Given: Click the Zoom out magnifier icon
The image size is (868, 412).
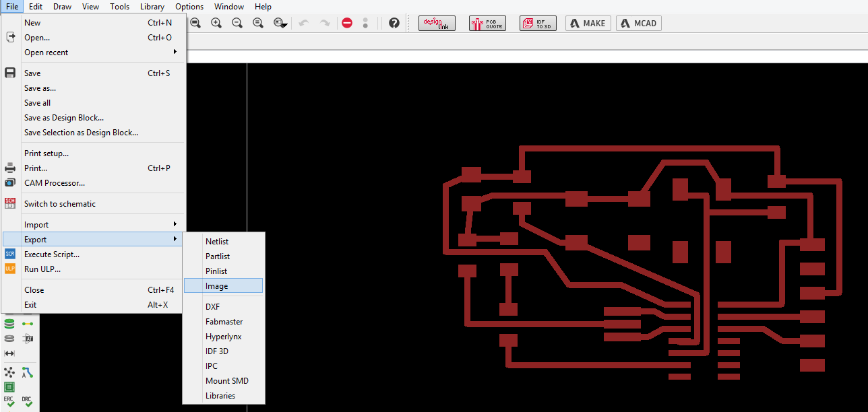Looking at the screenshot, I should click(x=237, y=23).
